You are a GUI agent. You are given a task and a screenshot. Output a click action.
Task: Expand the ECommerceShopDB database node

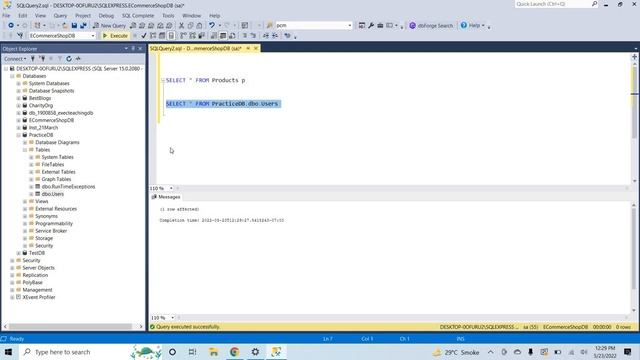tap(18, 120)
